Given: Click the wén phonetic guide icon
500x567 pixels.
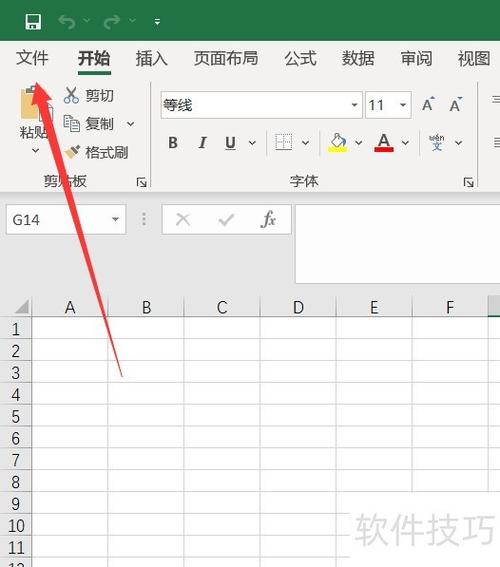Looking at the screenshot, I should [x=437, y=142].
